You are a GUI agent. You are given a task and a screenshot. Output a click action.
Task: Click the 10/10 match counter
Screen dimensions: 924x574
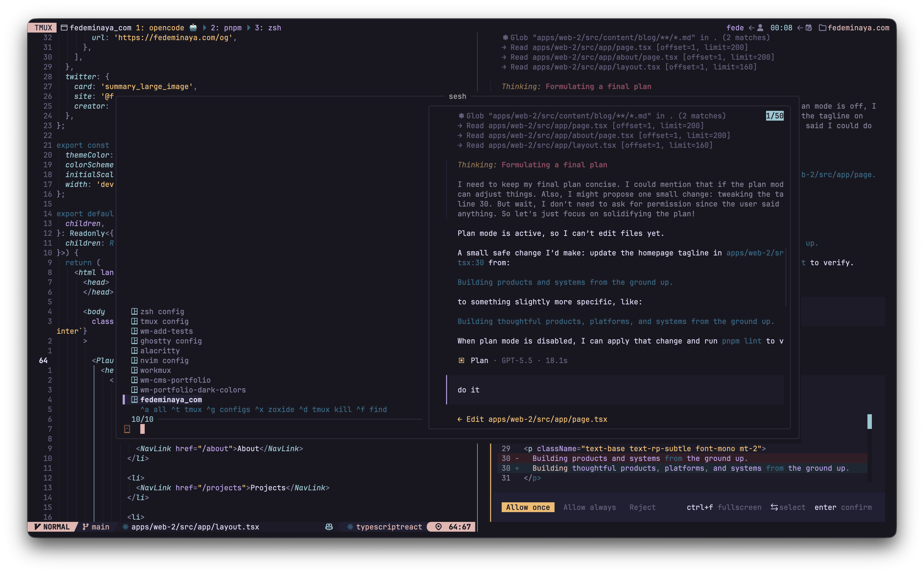[142, 419]
